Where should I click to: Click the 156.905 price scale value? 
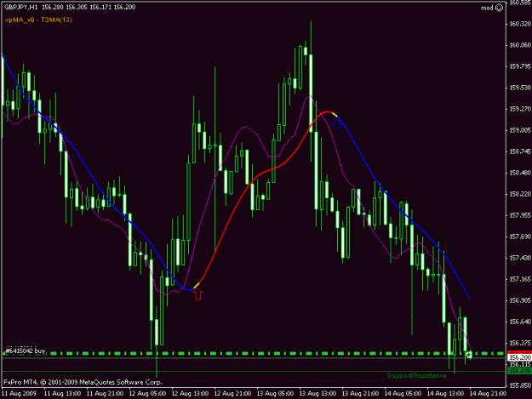pos(520,300)
